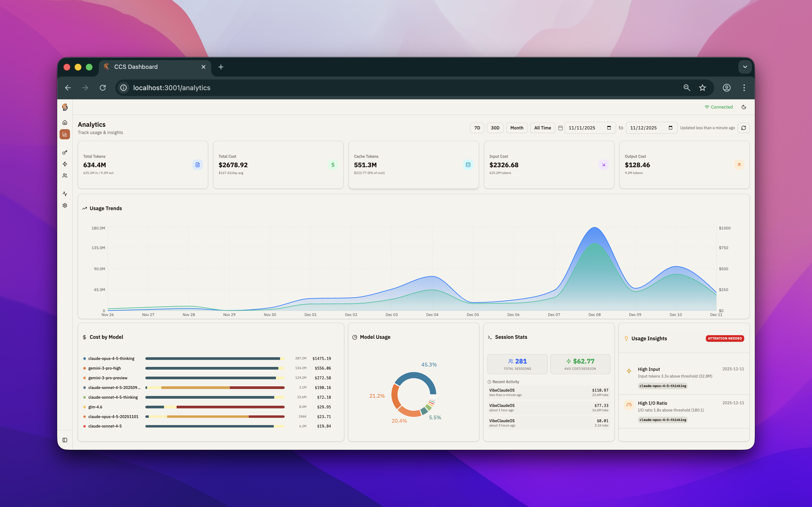Open the API Keys section via key icon

[65, 152]
